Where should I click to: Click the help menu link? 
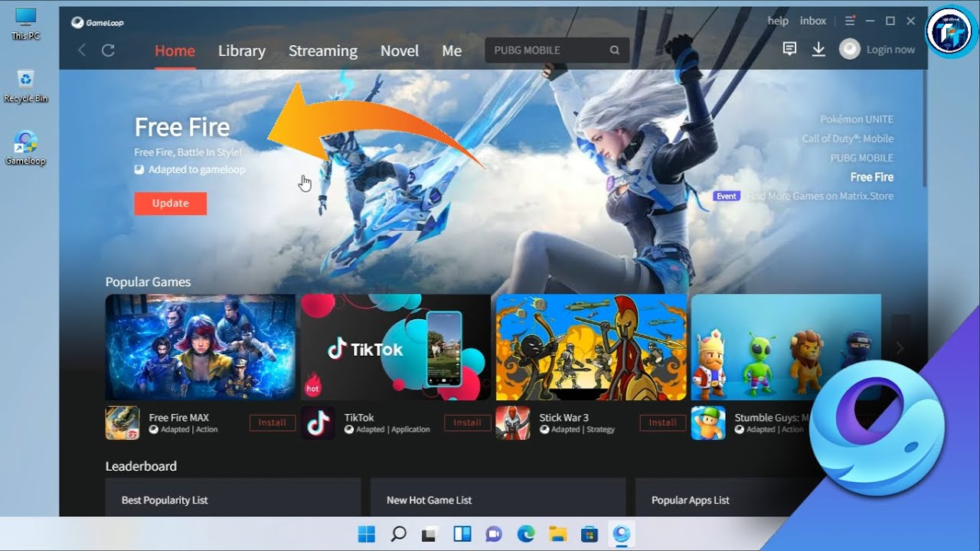click(778, 21)
